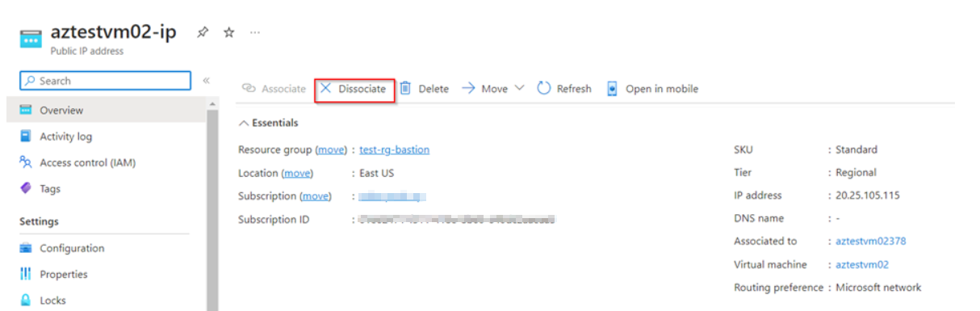Open the blurred Subscription name link
Screen dimensions: 980x311
click(x=392, y=196)
